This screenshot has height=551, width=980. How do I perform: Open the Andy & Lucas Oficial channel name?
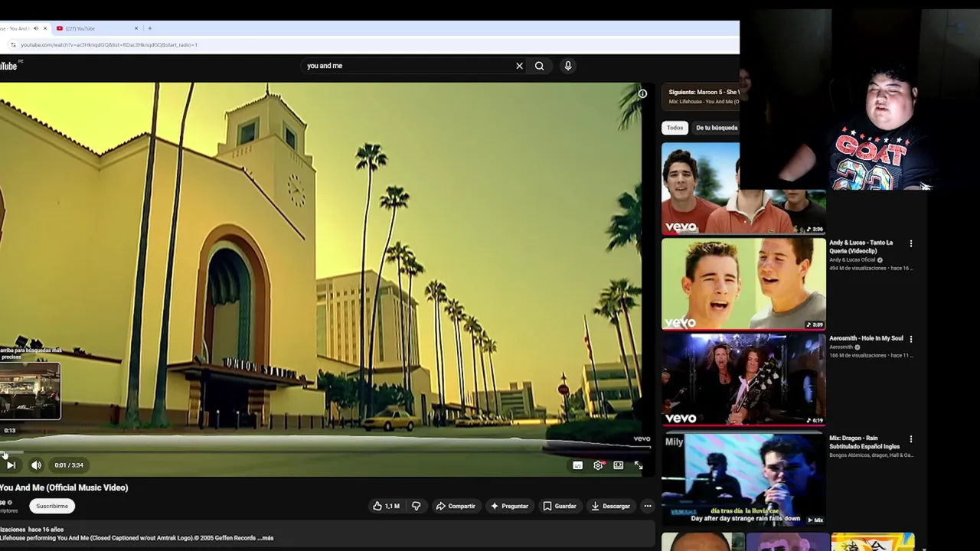coord(852,260)
